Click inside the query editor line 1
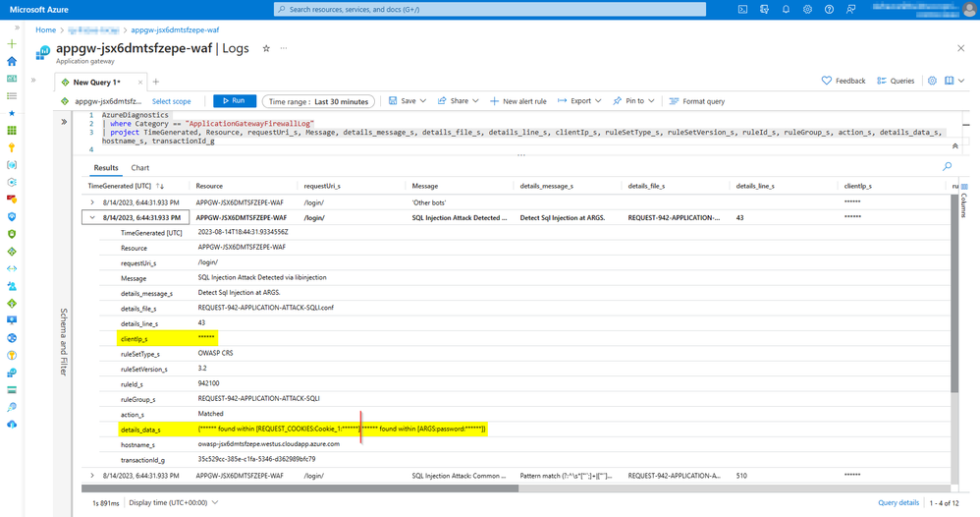This screenshot has height=517, width=980. point(135,115)
